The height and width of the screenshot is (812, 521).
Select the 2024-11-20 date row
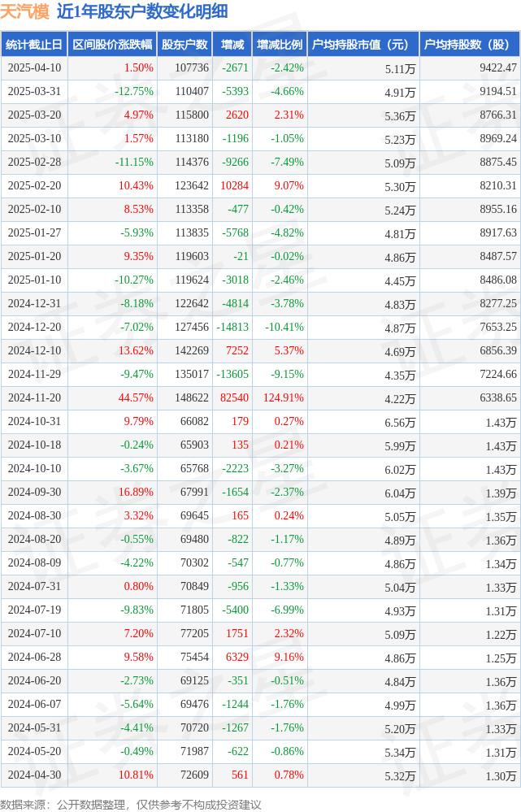[260, 397]
